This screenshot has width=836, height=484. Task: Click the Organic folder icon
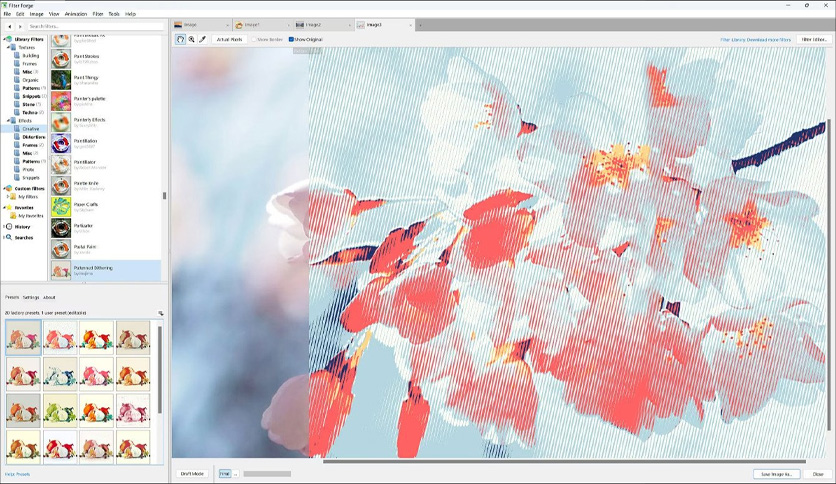(x=18, y=80)
